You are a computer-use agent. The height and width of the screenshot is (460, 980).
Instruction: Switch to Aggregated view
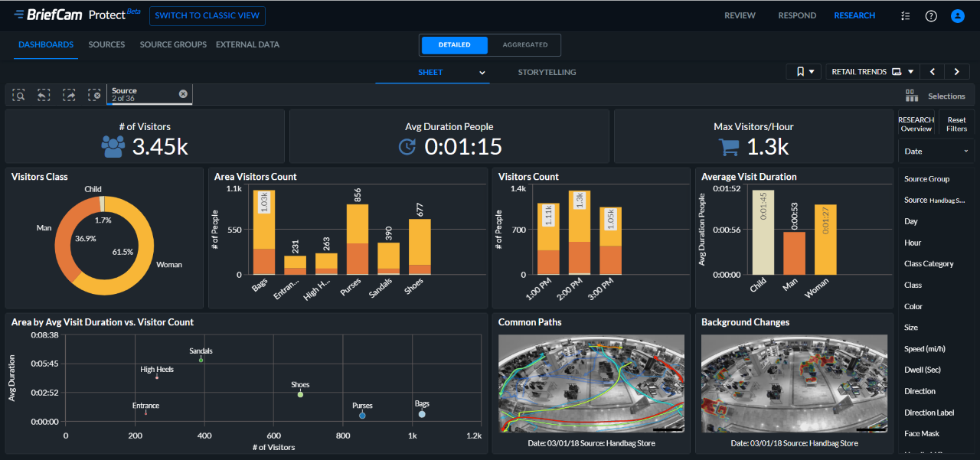[524, 45]
